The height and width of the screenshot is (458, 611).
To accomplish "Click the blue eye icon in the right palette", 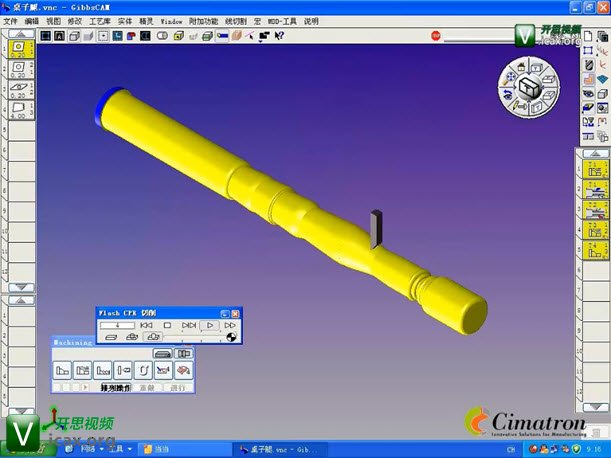I will 588,94.
